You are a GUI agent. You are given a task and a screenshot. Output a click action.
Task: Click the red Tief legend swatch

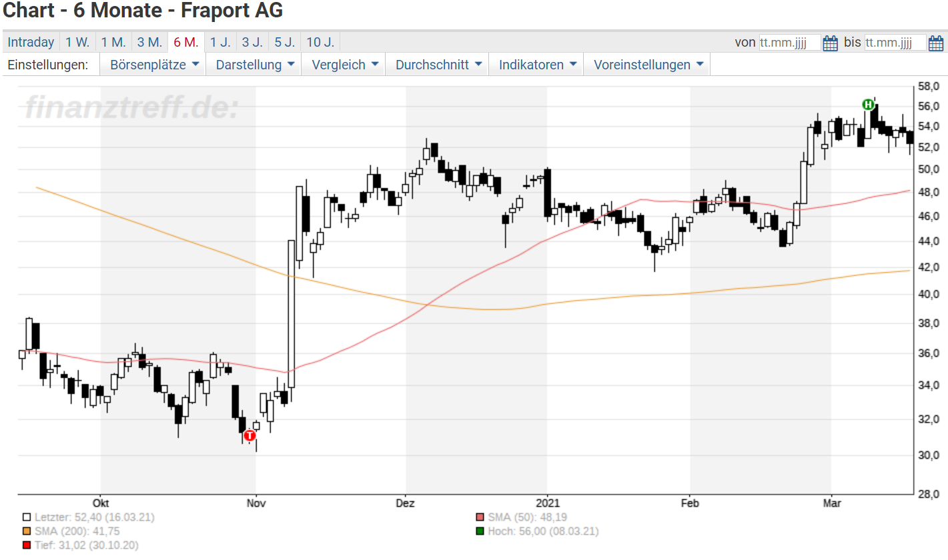pos(26,546)
